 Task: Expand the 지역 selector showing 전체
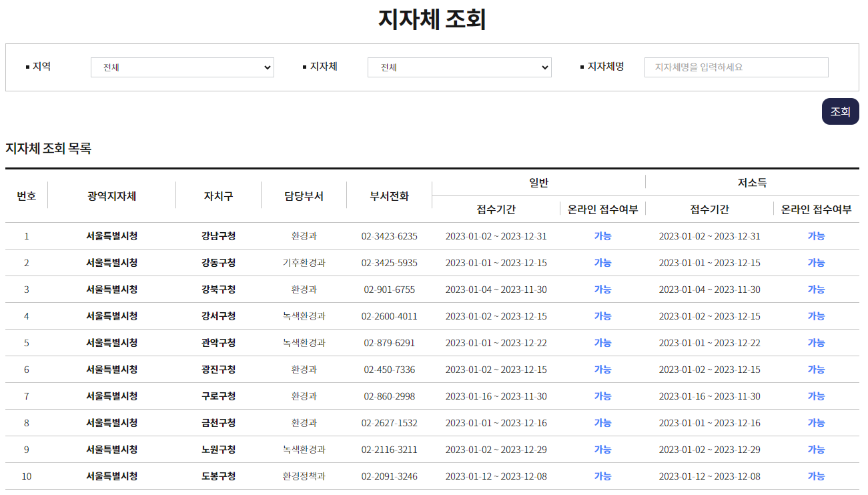[x=181, y=67]
